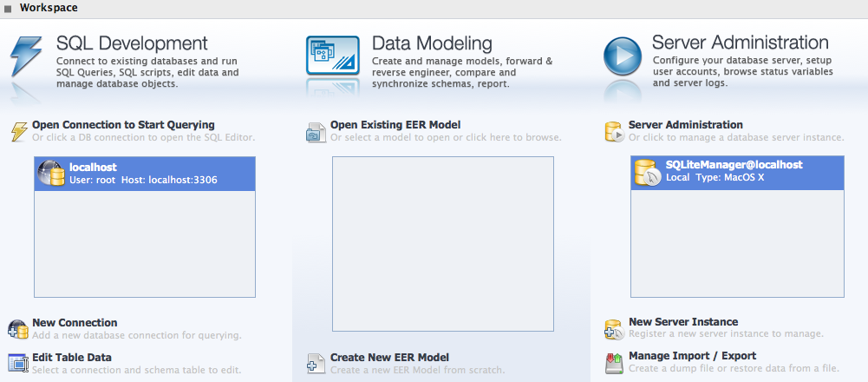Create New EER Model from scratch
This screenshot has width=868, height=382.
coord(389,358)
